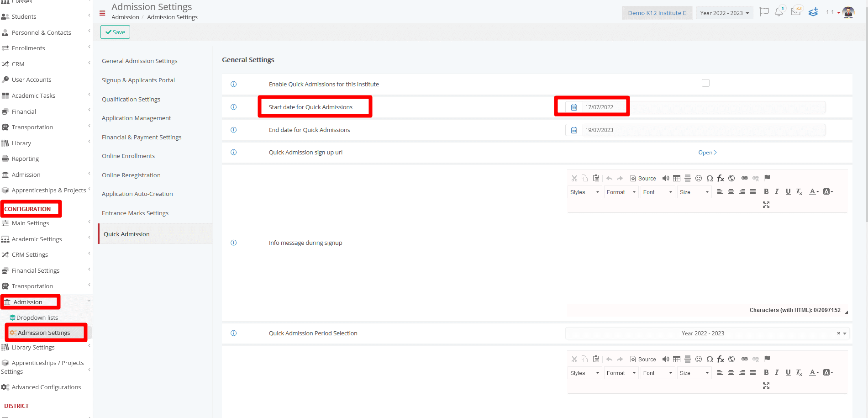
Task: Open calendar icon for the 17/07/2022 start date
Action: pos(574,107)
